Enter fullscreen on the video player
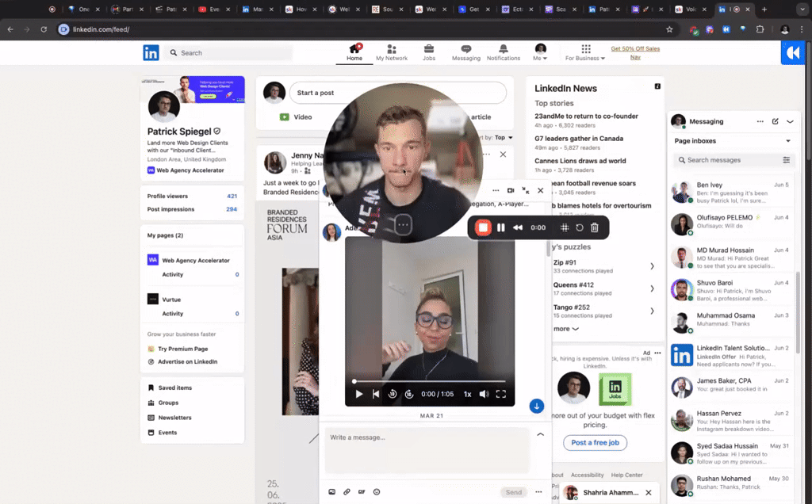Screen dimensions: 812x504 point(501,394)
